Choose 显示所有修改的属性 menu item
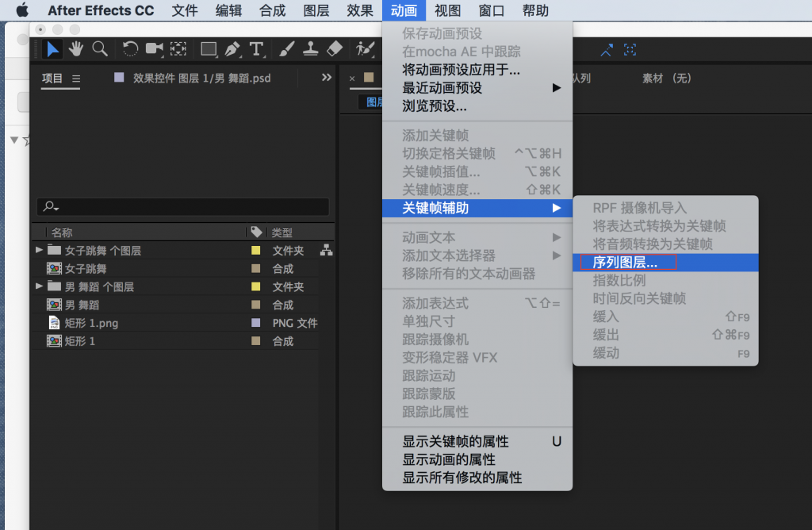The width and height of the screenshot is (812, 530). point(477,478)
